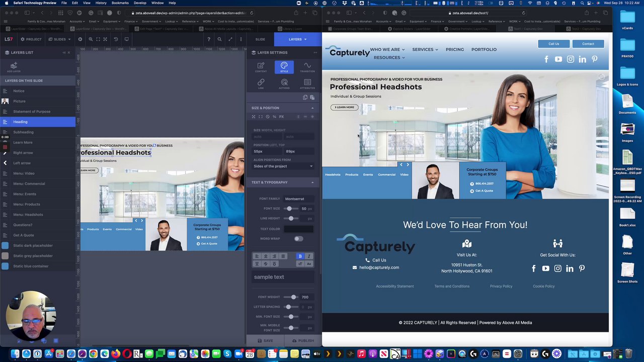The width and height of the screenshot is (644, 362).
Task: Click the expand editor arrows icon
Action: [230, 39]
